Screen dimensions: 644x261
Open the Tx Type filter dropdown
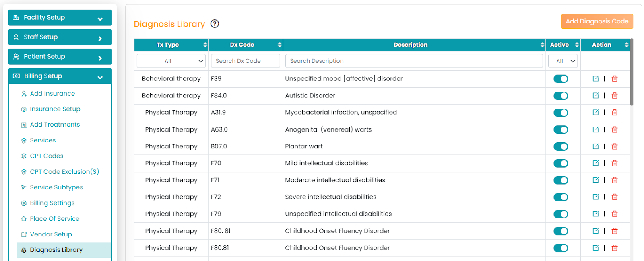[x=171, y=61]
